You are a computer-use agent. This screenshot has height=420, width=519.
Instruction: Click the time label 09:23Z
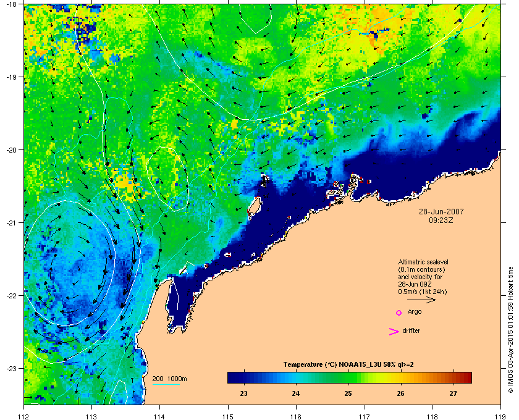tap(441, 220)
